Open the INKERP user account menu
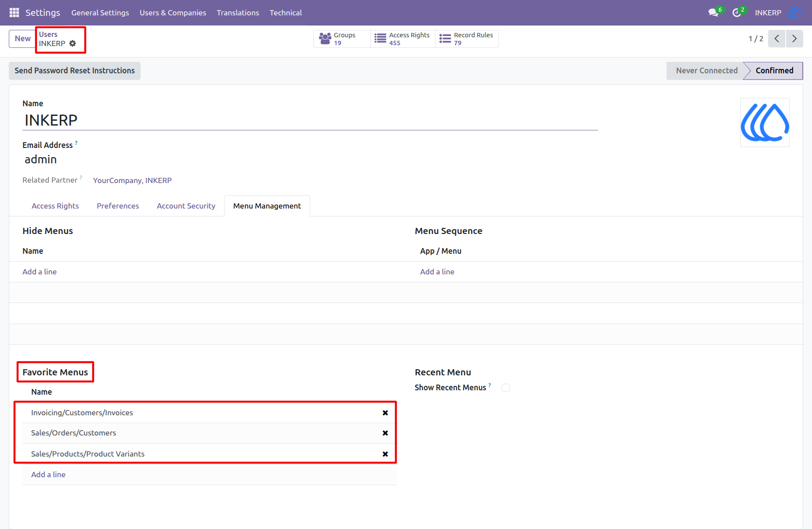The width and height of the screenshot is (812, 529). (x=778, y=13)
